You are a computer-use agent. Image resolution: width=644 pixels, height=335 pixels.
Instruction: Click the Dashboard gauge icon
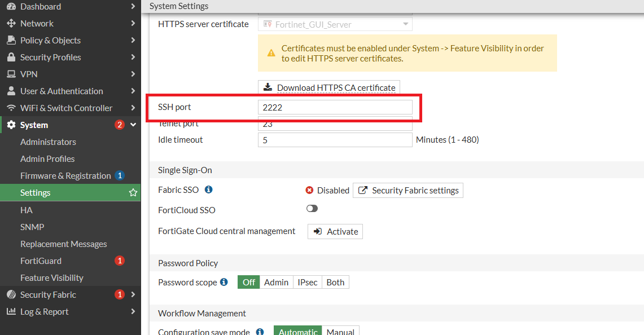pos(11,7)
